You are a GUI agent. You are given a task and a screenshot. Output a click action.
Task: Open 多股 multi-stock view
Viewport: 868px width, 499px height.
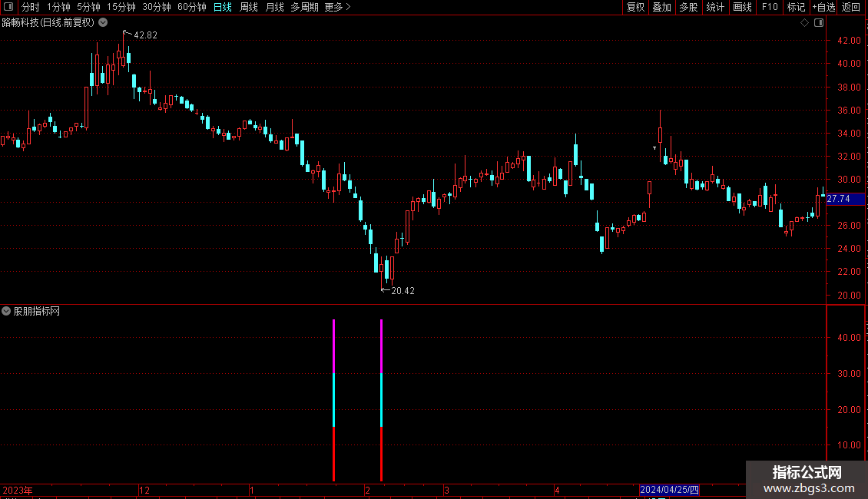(x=688, y=7)
